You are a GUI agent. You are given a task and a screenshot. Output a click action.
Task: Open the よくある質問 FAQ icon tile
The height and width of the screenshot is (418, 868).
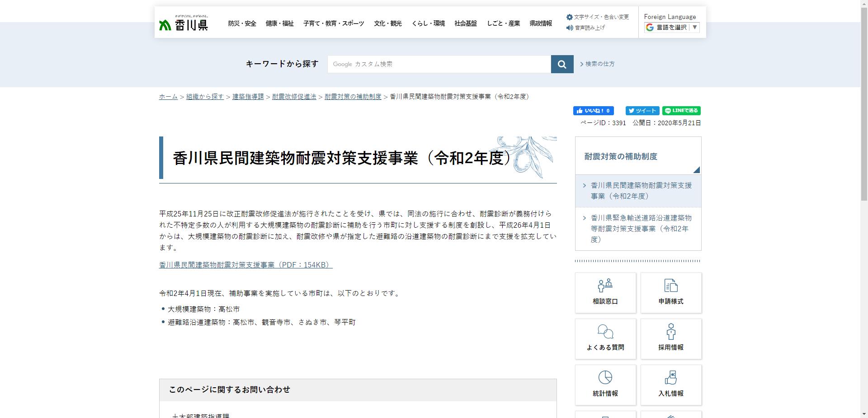click(x=605, y=339)
